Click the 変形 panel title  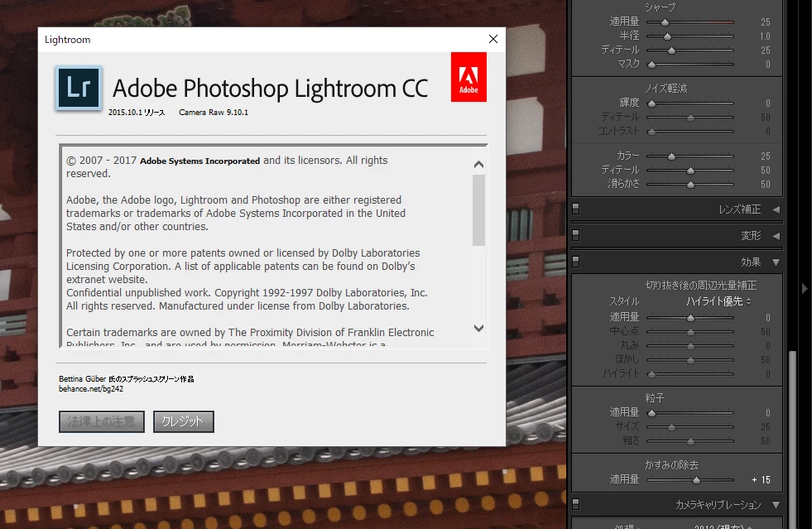pyautogui.click(x=751, y=236)
